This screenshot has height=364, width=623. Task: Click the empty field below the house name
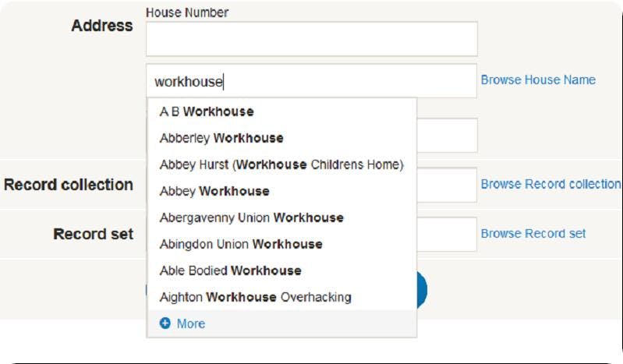click(447, 136)
